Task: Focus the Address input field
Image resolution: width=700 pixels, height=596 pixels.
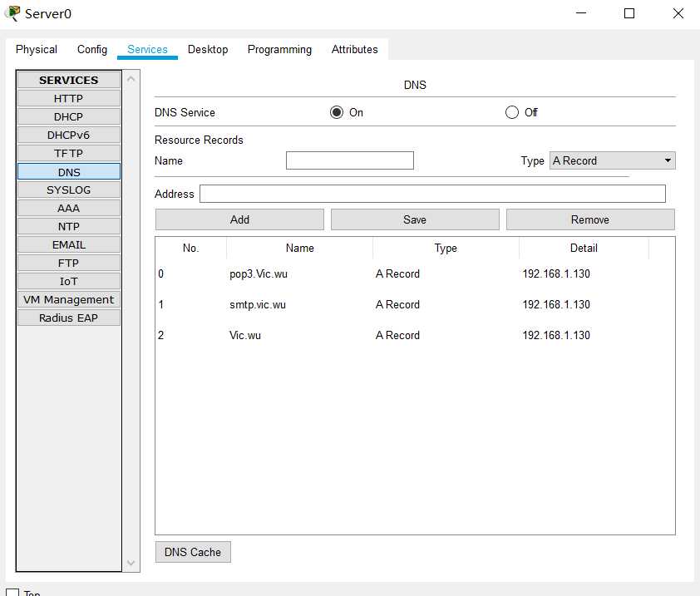Action: click(x=432, y=194)
